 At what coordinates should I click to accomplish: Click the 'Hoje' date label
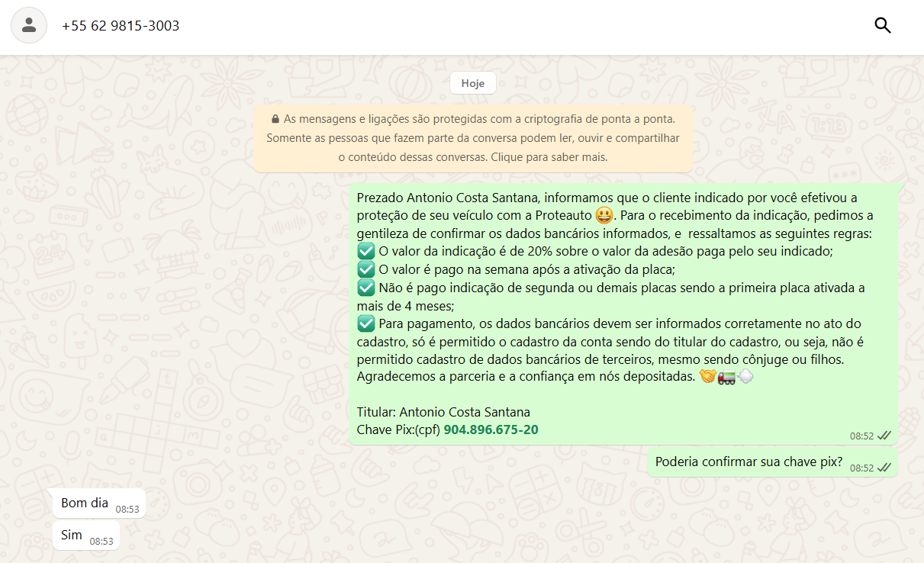[x=472, y=83]
